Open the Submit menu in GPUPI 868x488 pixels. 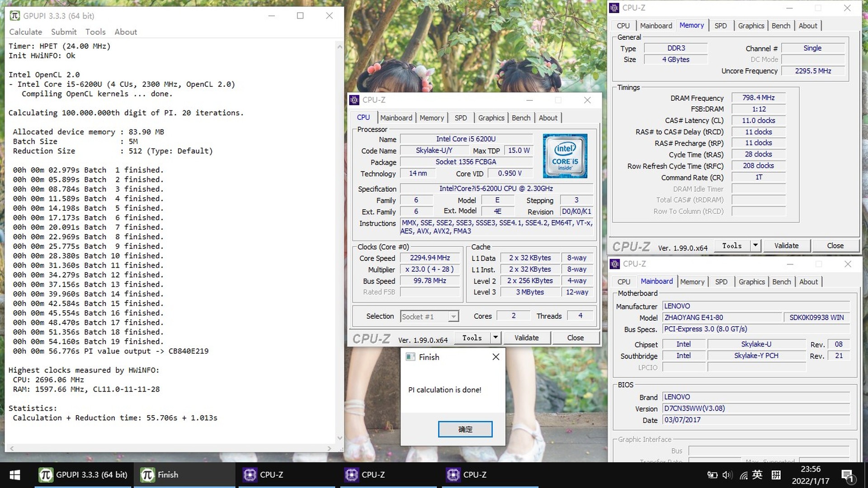point(64,32)
